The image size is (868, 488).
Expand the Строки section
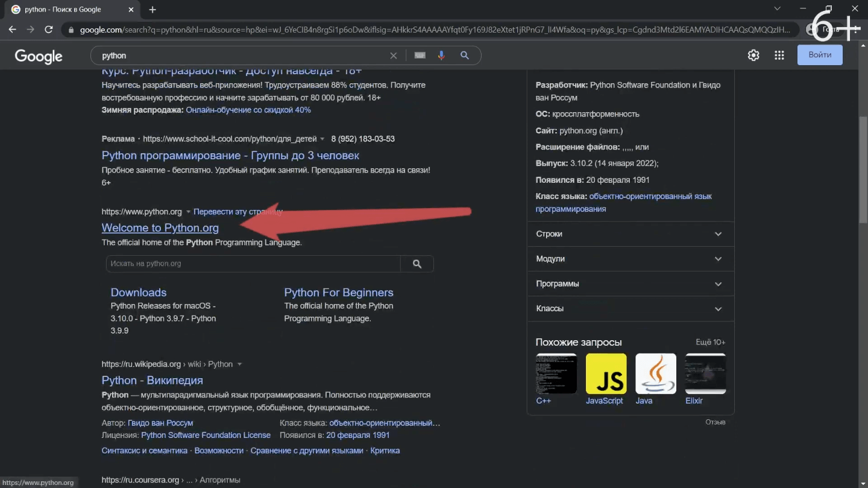pyautogui.click(x=631, y=234)
